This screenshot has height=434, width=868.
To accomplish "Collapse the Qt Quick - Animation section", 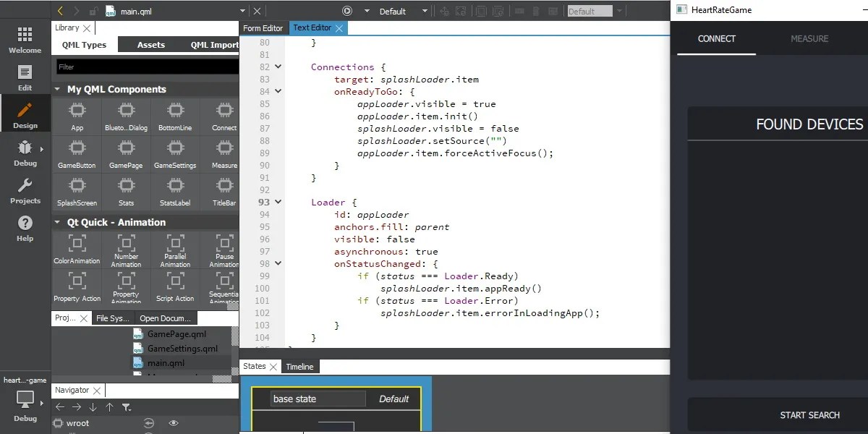I will tap(57, 222).
